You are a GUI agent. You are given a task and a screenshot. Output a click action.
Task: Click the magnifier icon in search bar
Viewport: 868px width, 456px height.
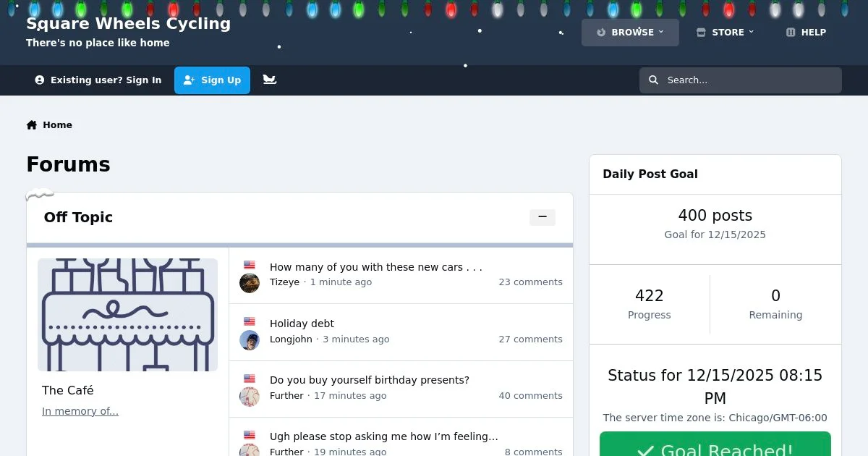654,80
